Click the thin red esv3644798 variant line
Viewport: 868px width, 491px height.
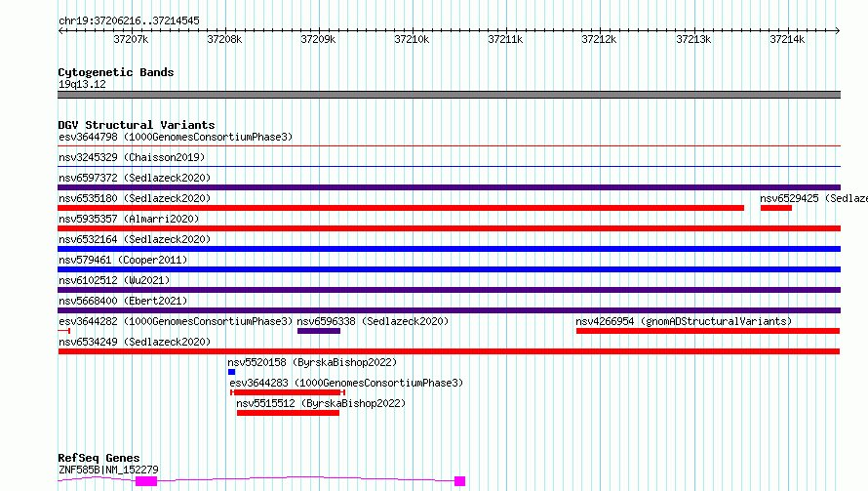click(449, 146)
